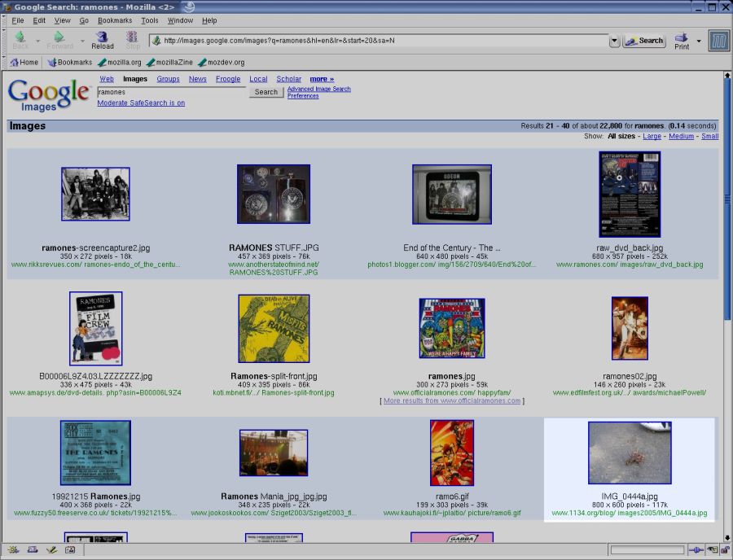
Task: Filter results to Small images
Action: pos(709,136)
